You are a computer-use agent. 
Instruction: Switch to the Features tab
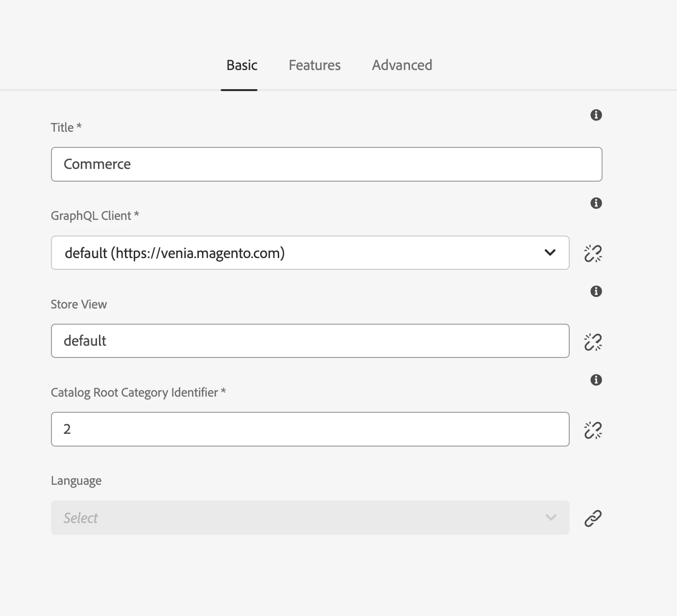pyautogui.click(x=314, y=66)
